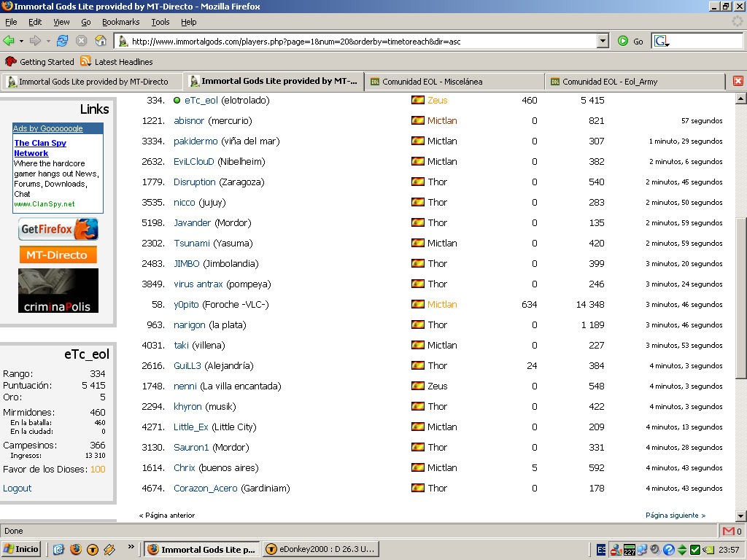Image resolution: width=747 pixels, height=560 pixels.
Task: Click the taskbar clock showing 23:57
Action: pos(729,550)
